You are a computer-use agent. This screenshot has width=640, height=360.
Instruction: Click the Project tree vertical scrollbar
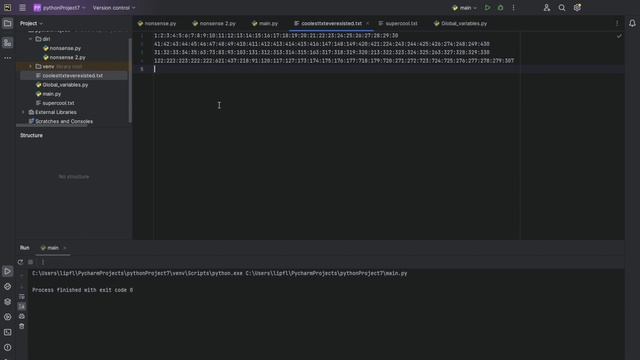tap(130, 80)
